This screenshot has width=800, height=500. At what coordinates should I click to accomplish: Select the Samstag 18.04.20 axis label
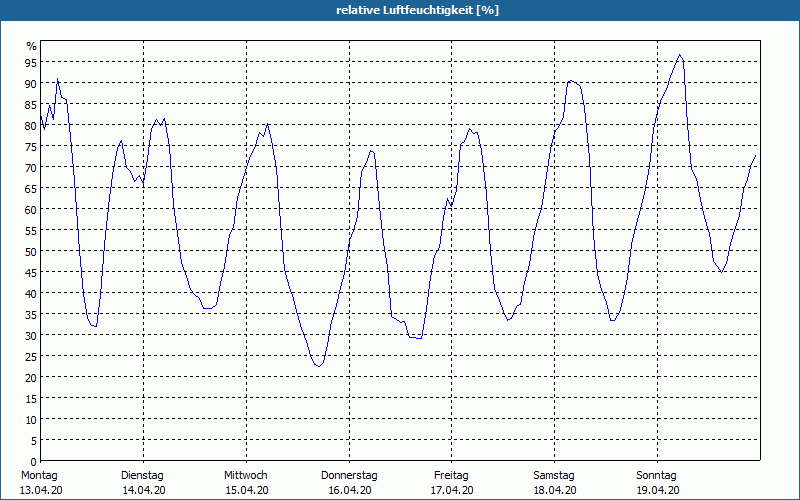point(555,483)
